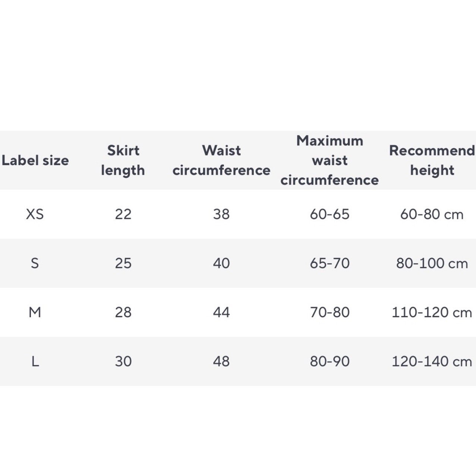The image size is (476, 476).
Task: Select maximum waist range 80-90
Action: pos(330,361)
